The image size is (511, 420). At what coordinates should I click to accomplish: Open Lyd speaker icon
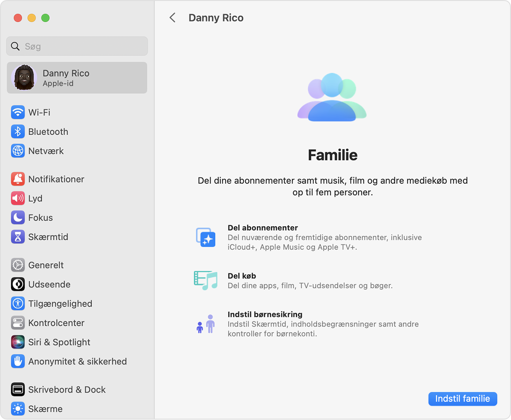pyautogui.click(x=18, y=198)
